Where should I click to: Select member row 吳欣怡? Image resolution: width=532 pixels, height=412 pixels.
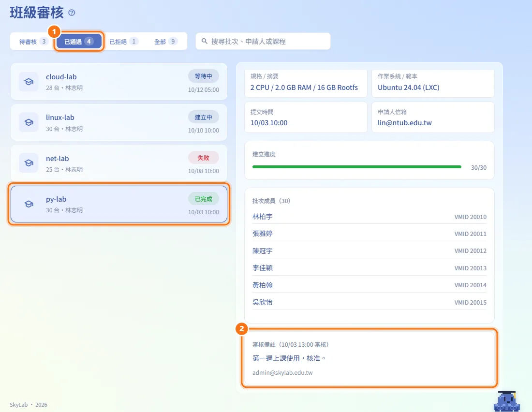click(369, 302)
